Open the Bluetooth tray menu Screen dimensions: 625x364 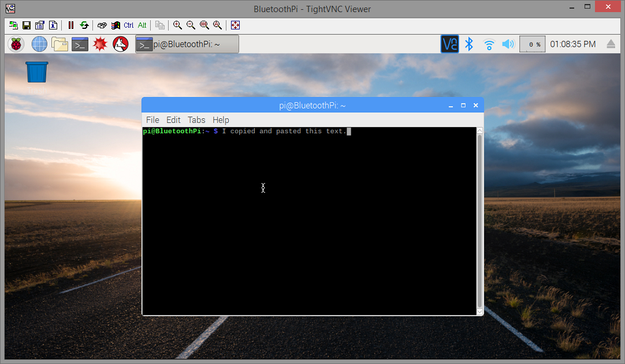[x=469, y=44]
